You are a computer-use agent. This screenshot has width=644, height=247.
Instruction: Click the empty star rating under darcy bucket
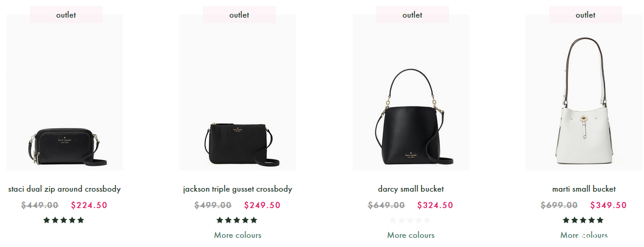(410, 220)
